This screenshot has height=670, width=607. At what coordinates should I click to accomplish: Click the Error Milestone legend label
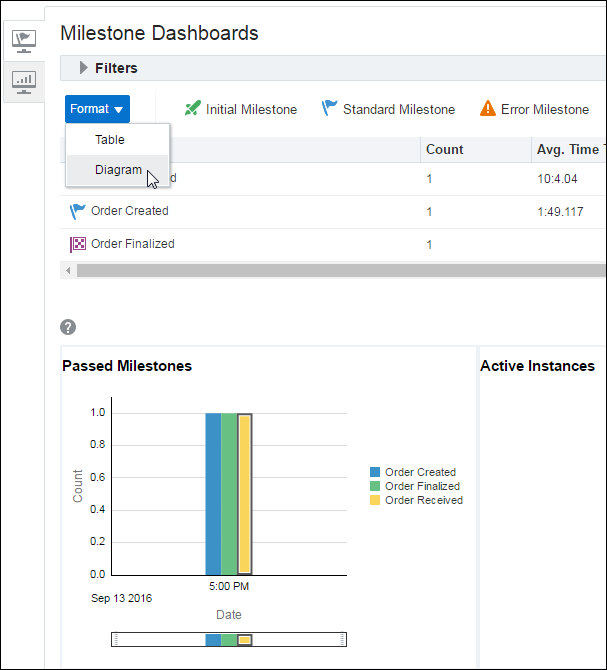pyautogui.click(x=545, y=109)
